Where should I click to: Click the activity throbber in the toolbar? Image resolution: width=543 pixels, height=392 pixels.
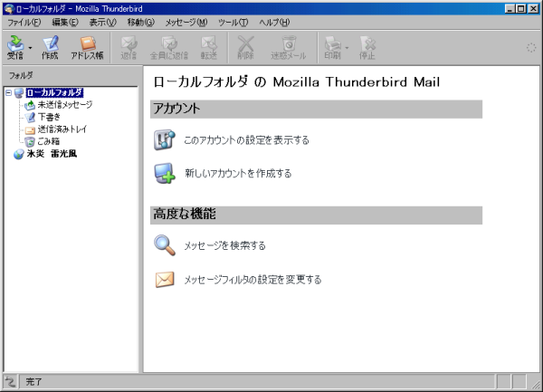point(531,48)
